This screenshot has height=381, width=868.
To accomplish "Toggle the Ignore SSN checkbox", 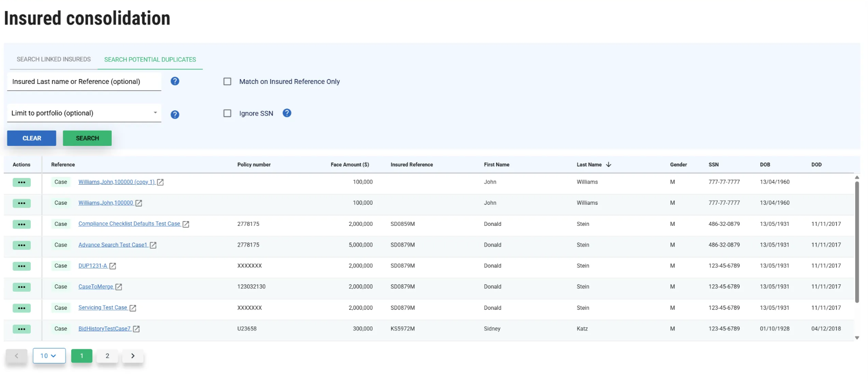I will 227,113.
